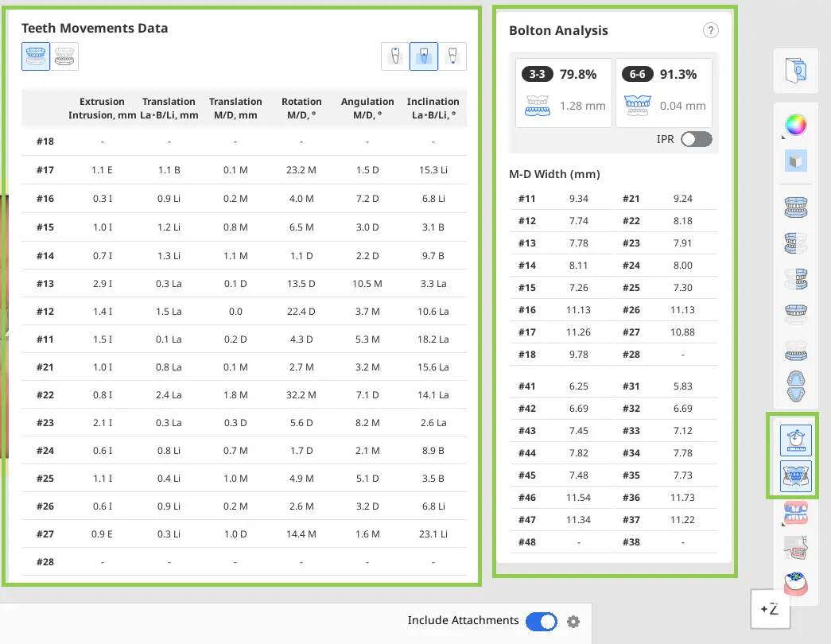831x644 pixels.
Task: Select tooth #28 row label in movements table
Action: tap(45, 562)
